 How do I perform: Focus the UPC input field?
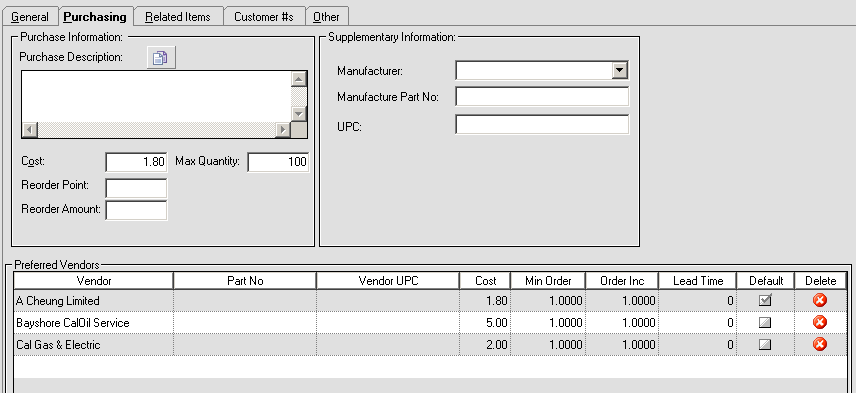click(542, 124)
